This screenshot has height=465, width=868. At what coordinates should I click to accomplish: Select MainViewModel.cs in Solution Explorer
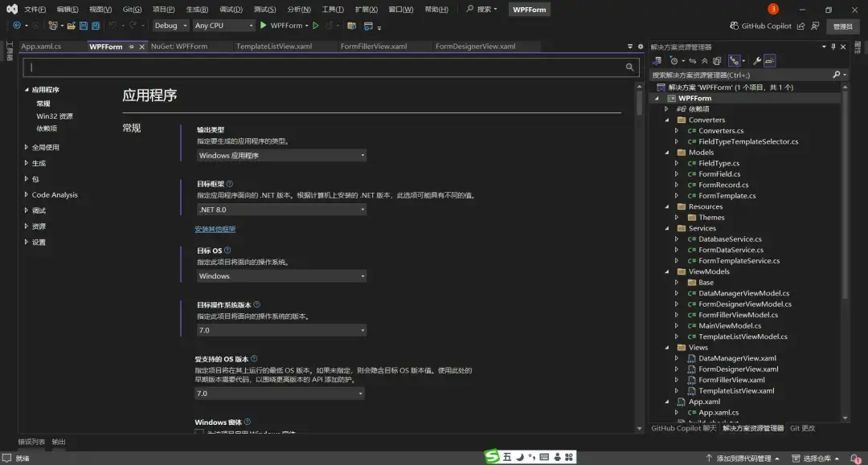pyautogui.click(x=730, y=326)
